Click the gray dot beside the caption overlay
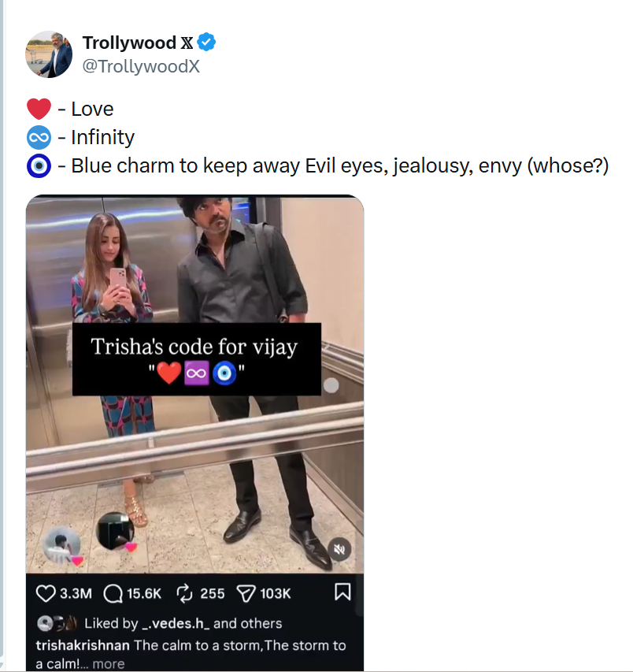The height and width of the screenshot is (672, 633). (x=331, y=385)
